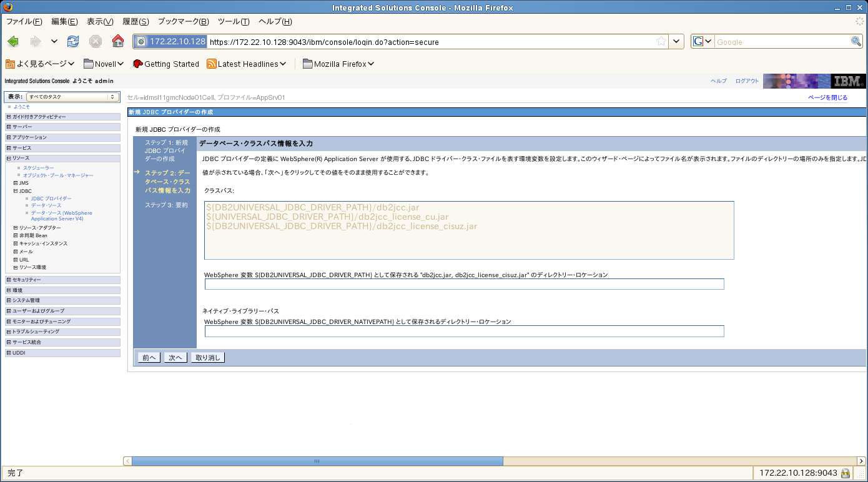Expand the アプリケーション section

pyautogui.click(x=8, y=137)
